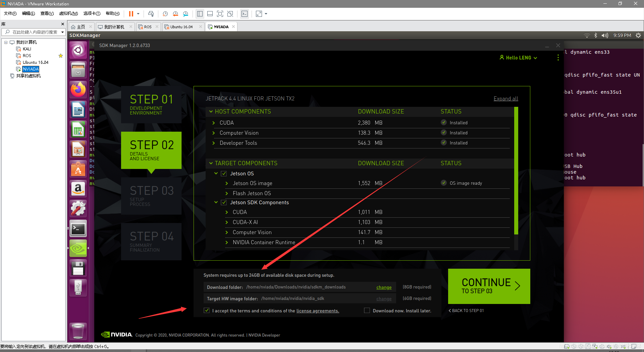Open the Ubuntu sound volume indicator
The image size is (644, 352).
coord(605,35)
